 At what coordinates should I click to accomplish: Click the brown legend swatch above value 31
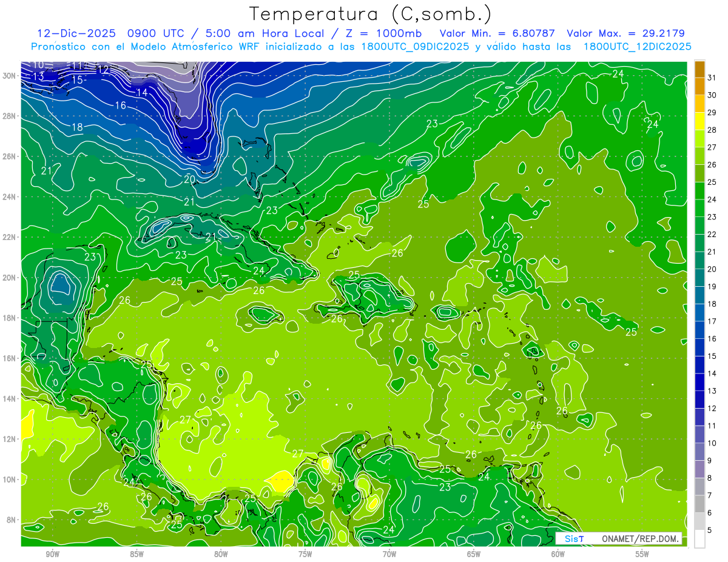tap(699, 69)
